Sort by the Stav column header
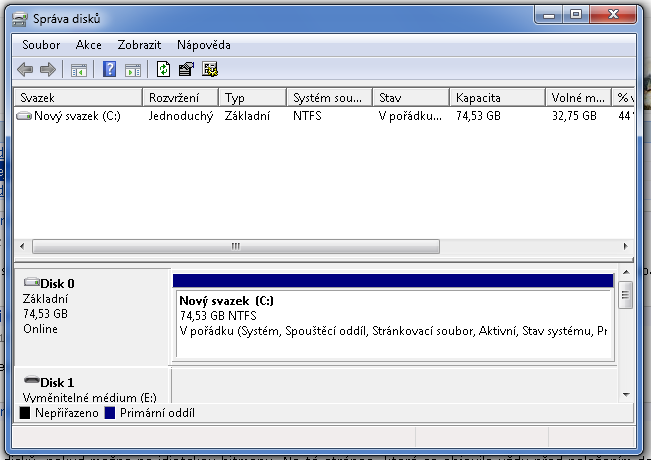Screen dimensions: 651x460 coord(411,98)
